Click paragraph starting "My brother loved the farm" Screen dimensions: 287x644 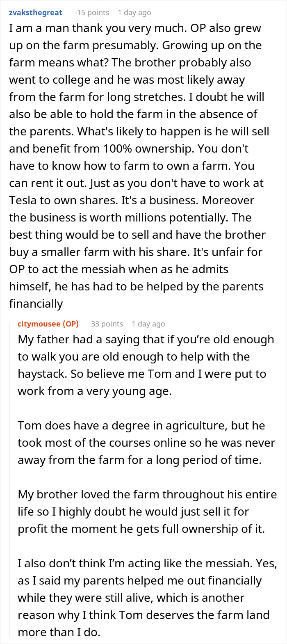point(147,512)
